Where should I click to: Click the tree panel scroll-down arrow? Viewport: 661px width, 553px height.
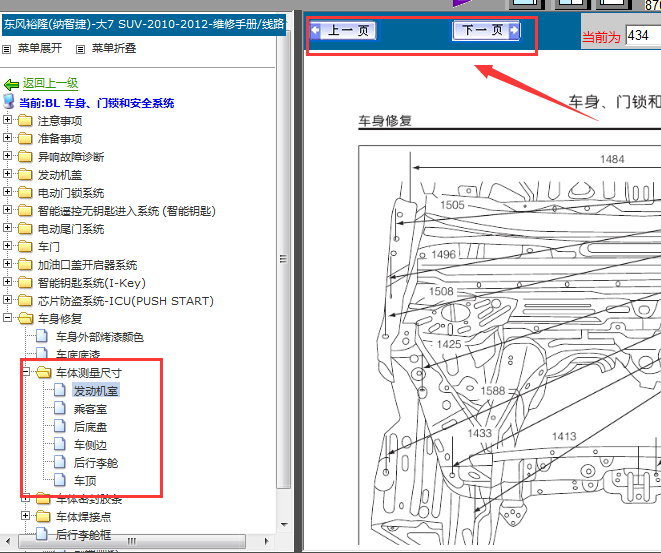[x=284, y=525]
